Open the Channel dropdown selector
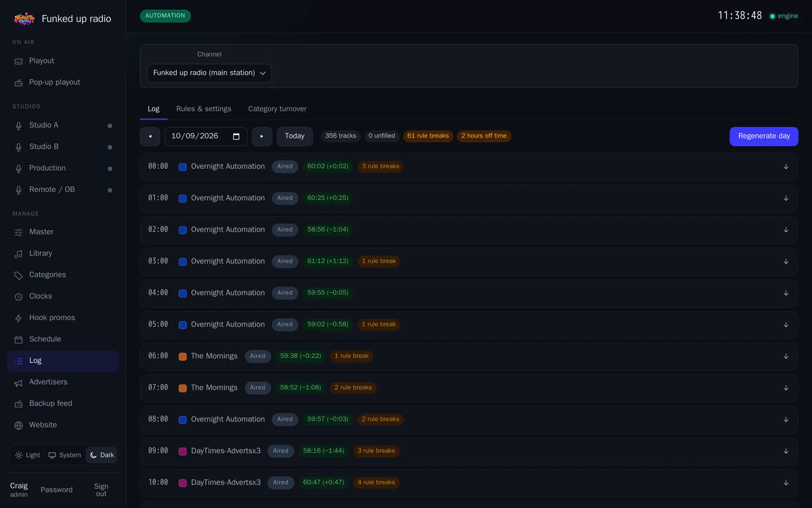The width and height of the screenshot is (812, 508). pos(209,73)
